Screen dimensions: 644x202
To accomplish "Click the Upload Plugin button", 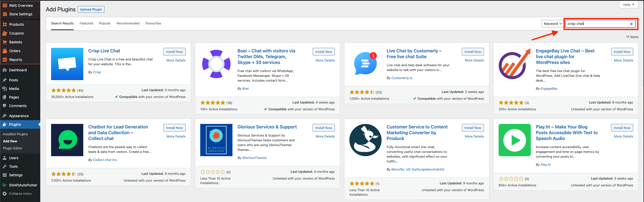I will tap(91, 9).
